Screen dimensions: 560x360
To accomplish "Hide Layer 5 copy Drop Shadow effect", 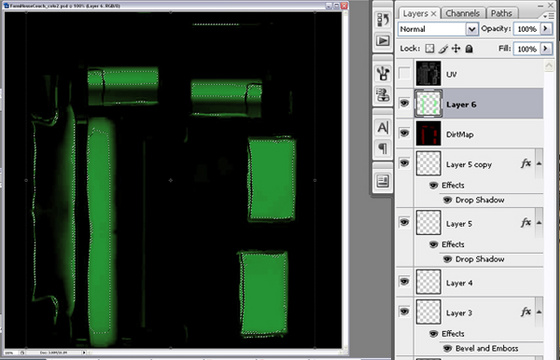I will click(x=448, y=200).
